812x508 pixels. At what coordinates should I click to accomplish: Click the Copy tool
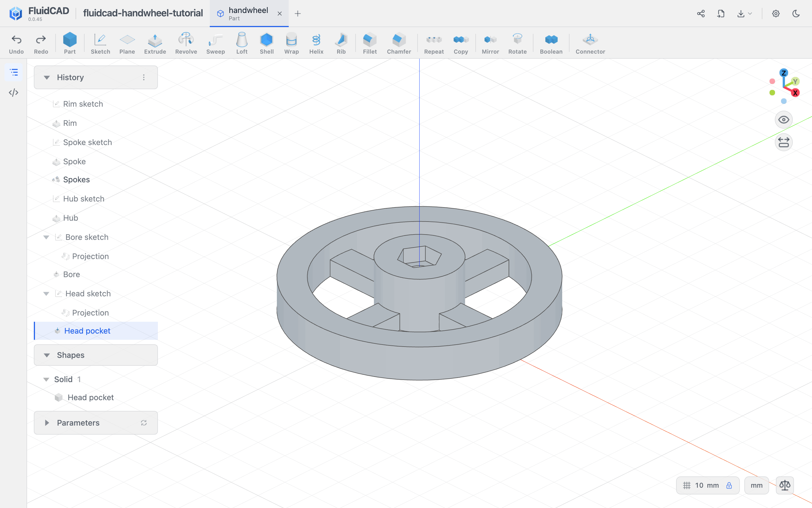click(461, 43)
